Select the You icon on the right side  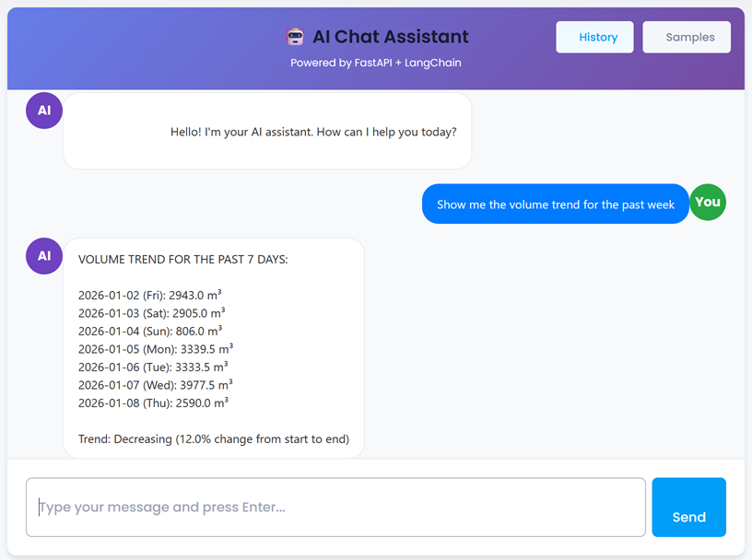coord(708,202)
